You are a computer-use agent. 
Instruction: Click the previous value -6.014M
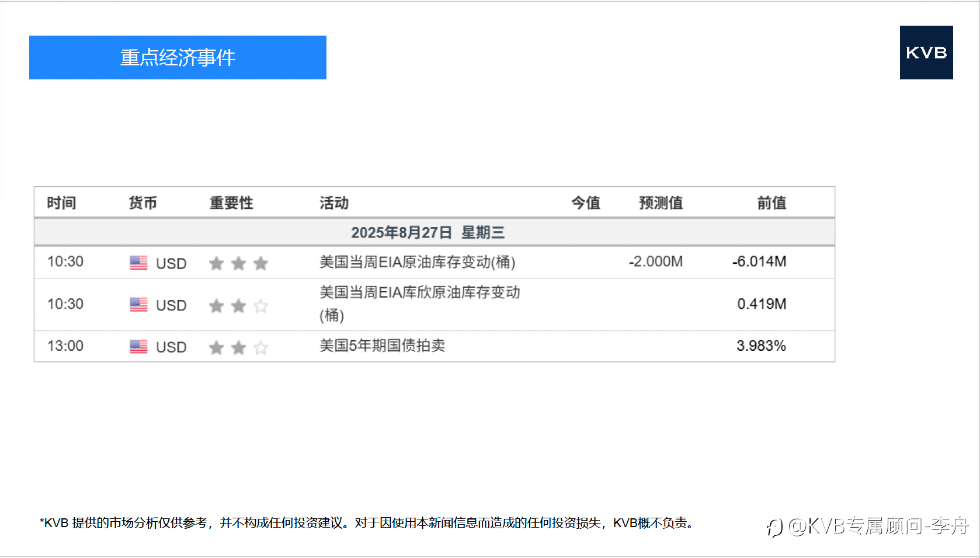[x=759, y=261]
